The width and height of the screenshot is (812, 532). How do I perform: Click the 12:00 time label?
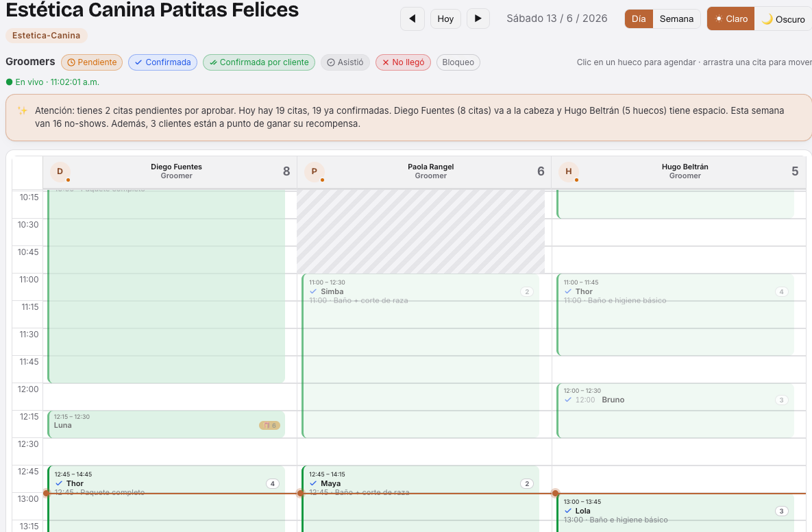point(28,389)
